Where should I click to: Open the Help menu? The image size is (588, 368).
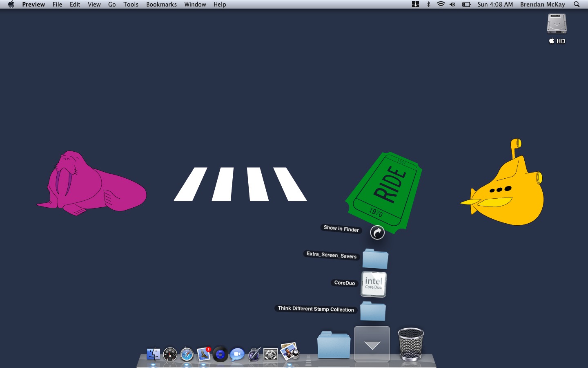pos(219,4)
